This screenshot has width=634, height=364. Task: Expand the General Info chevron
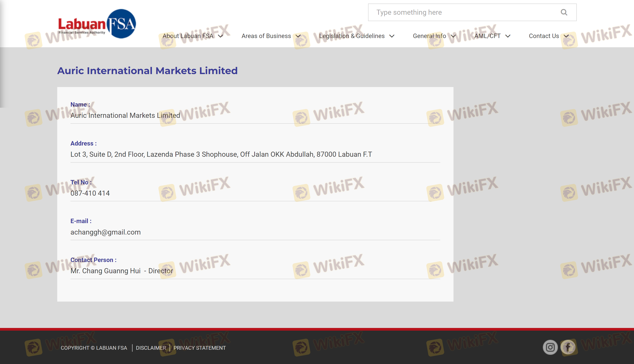click(453, 36)
